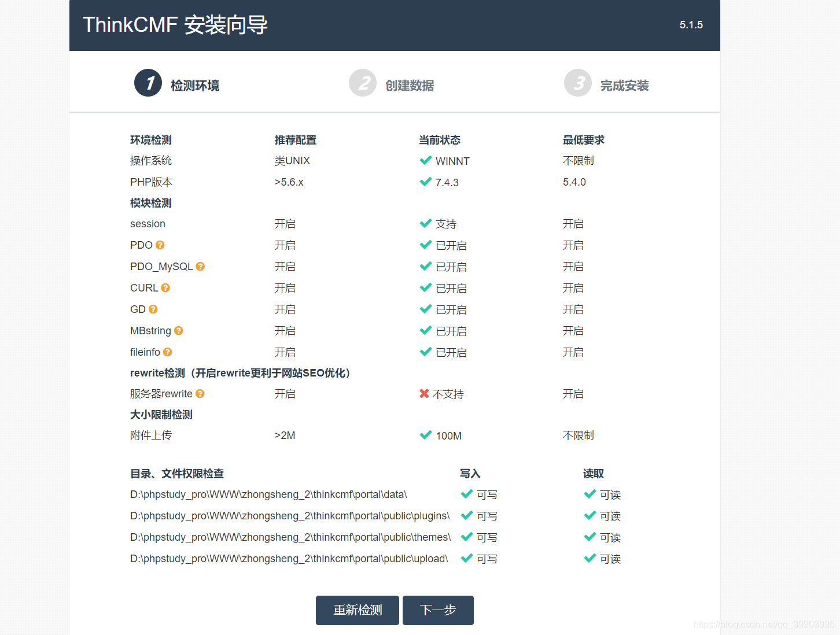
Task: Click the PHP版本 row label
Action: pos(152,182)
